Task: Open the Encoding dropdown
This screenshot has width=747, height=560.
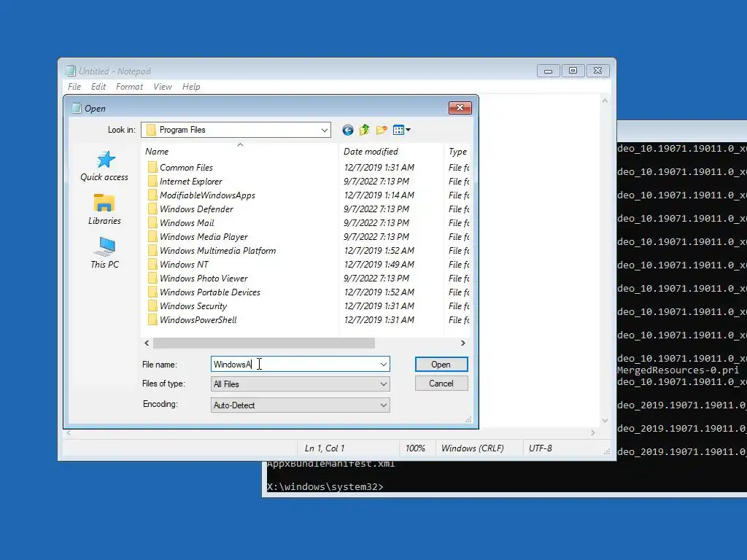Action: (x=384, y=405)
